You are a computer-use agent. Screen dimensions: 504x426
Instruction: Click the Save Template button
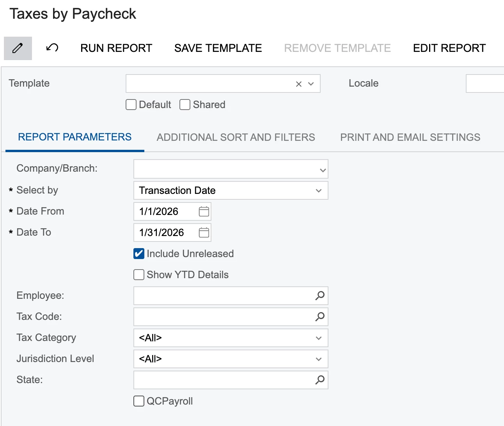pyautogui.click(x=218, y=48)
